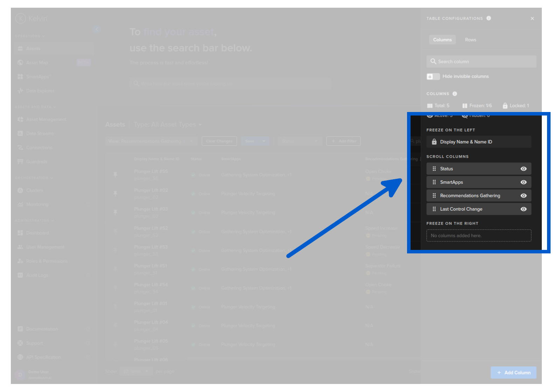Screen dimensions: 553x392
Task: Click the info icon beside Table Configurations
Action: click(489, 18)
